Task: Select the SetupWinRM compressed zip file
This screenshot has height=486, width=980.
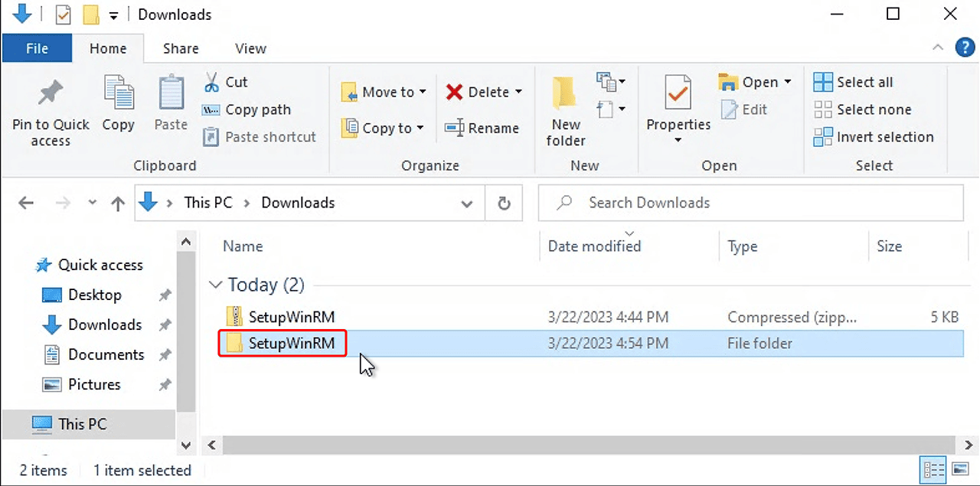Action: click(291, 317)
